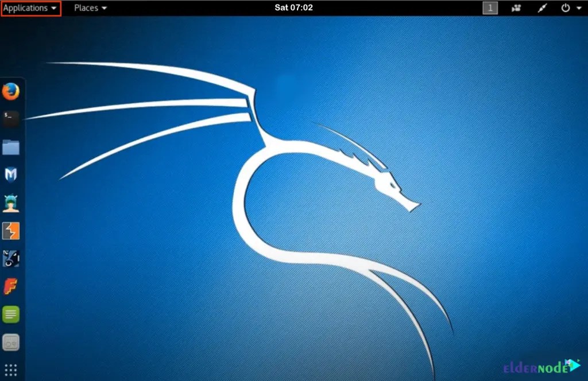Viewport: 588px width, 381px height.
Task: Open the green notes app icon
Action: point(11,314)
